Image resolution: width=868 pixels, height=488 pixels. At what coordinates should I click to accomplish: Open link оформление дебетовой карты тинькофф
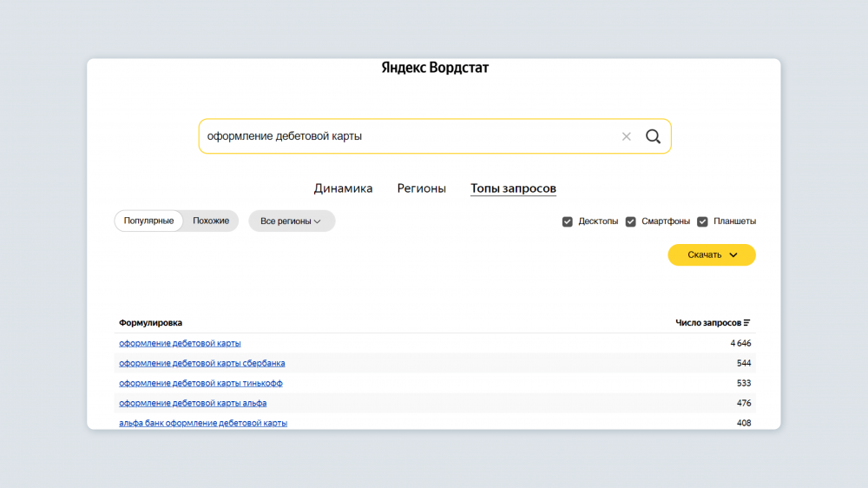pyautogui.click(x=201, y=383)
